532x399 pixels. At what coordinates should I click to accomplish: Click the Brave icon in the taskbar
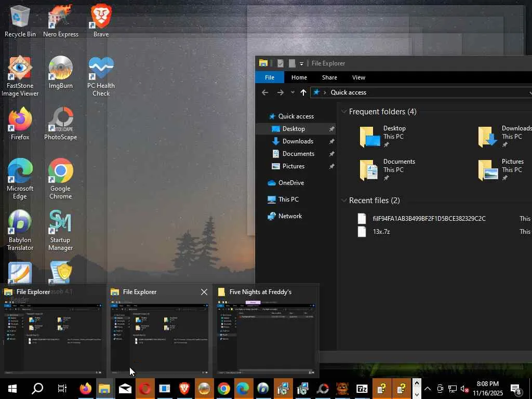click(184, 389)
